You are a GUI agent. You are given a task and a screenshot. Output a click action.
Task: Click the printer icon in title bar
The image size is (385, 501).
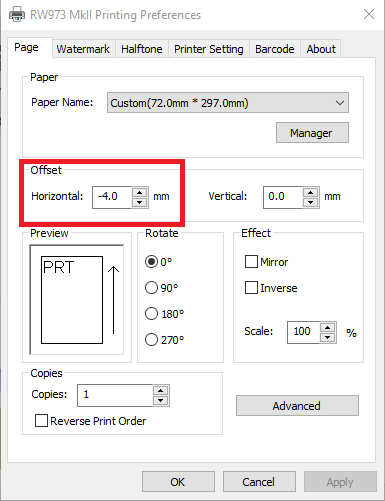point(17,15)
